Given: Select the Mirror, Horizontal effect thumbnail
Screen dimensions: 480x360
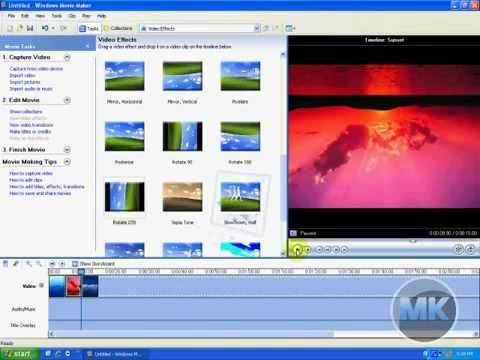Looking at the screenshot, I should click(x=125, y=76).
